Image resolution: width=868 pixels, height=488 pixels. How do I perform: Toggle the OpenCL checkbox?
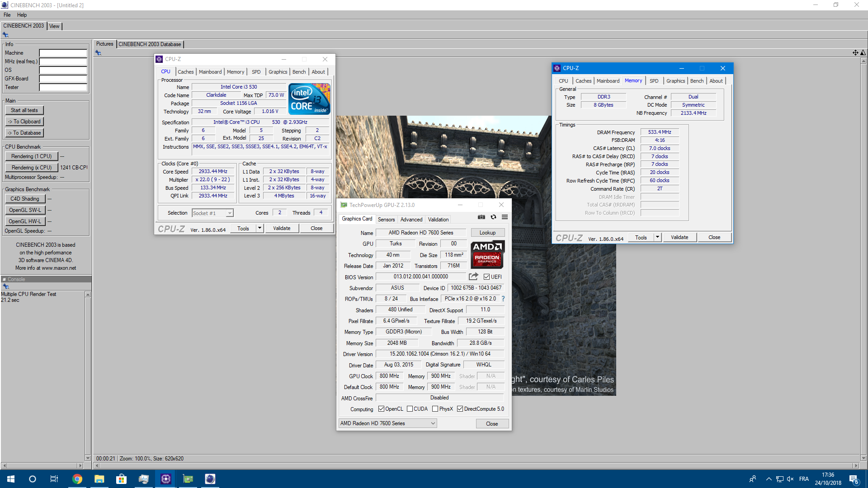[381, 409]
